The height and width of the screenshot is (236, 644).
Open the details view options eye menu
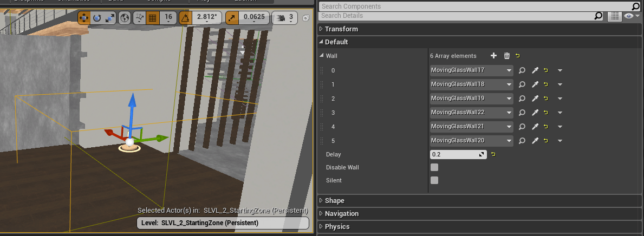point(630,16)
